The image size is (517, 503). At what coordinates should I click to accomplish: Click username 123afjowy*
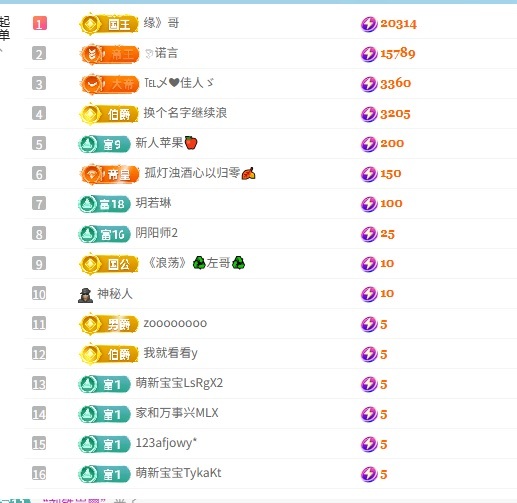(166, 443)
